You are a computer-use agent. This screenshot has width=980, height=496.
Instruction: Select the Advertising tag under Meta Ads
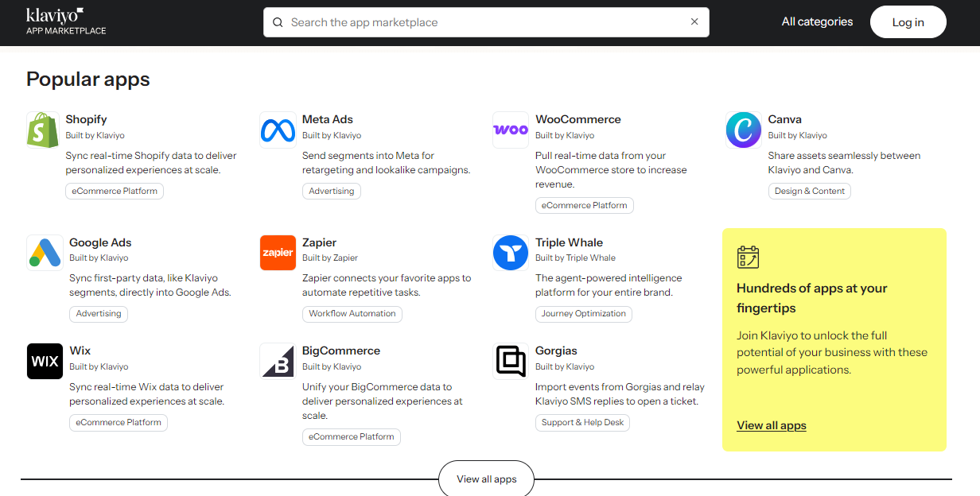tap(332, 191)
